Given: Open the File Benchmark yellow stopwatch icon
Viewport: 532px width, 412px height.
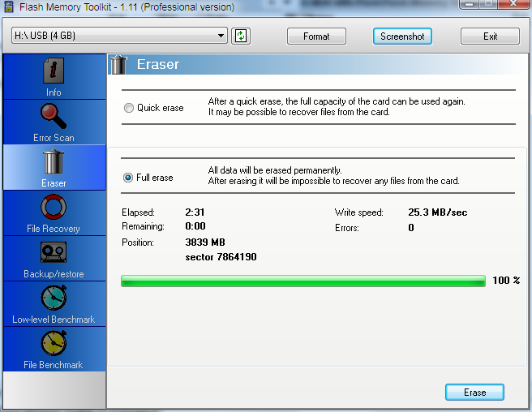Looking at the screenshot, I should (x=54, y=343).
